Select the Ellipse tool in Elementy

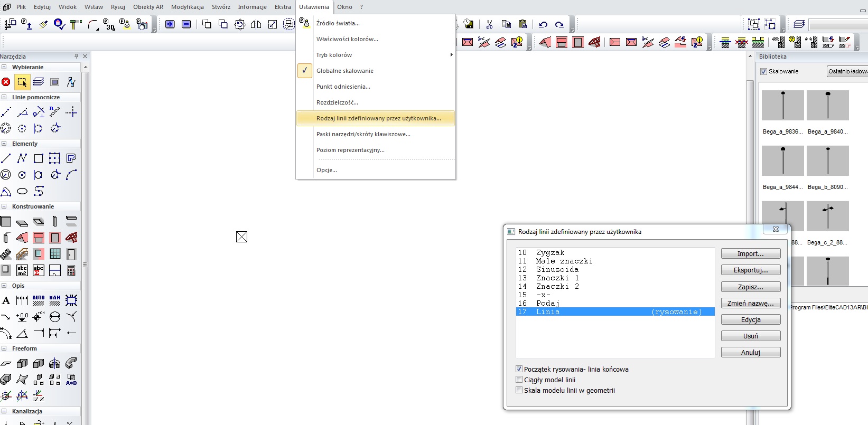click(22, 191)
